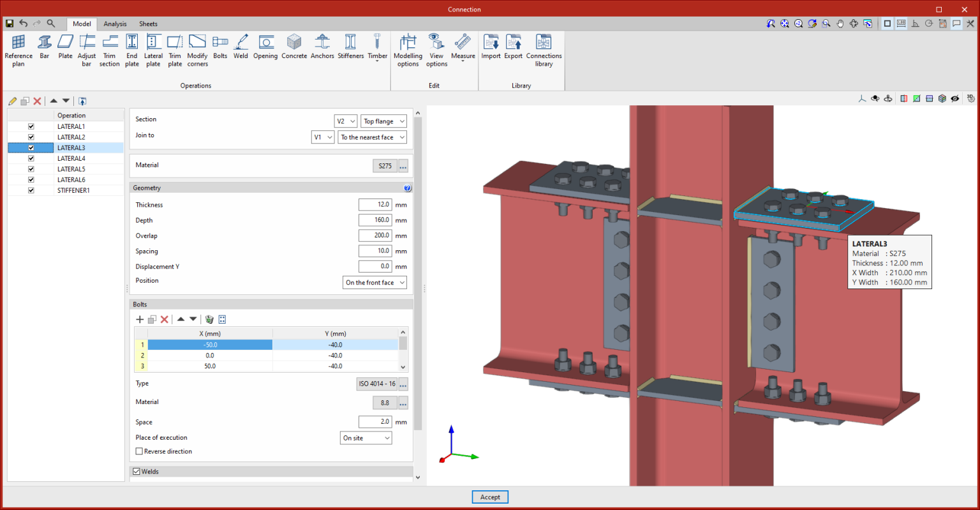Enable the Reverse direction checkbox
Screen dimensions: 980x510
pyautogui.click(x=139, y=451)
